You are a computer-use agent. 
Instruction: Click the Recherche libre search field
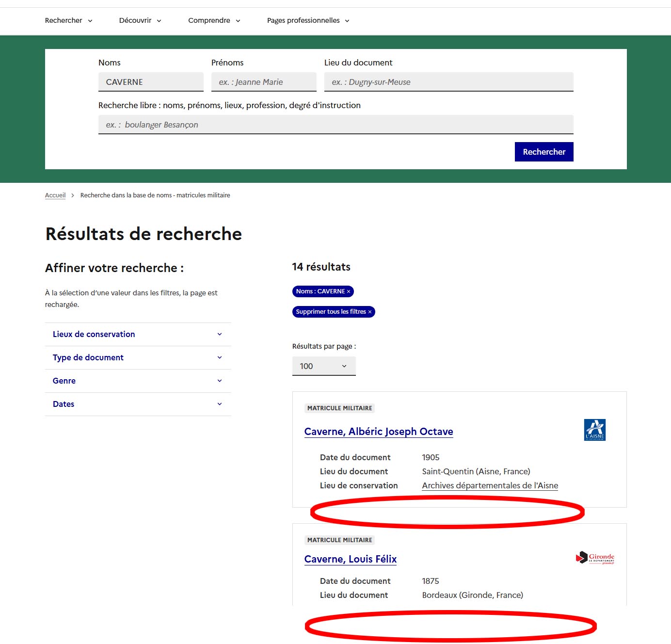pos(335,124)
